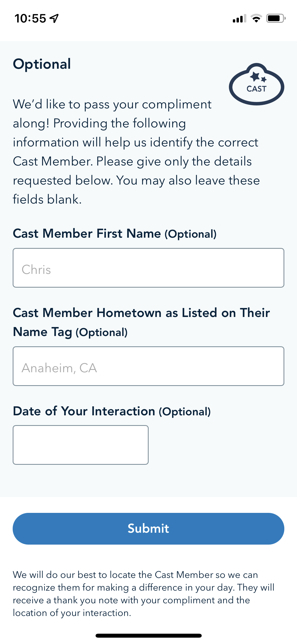Tap the Chris placeholder text

36,270
